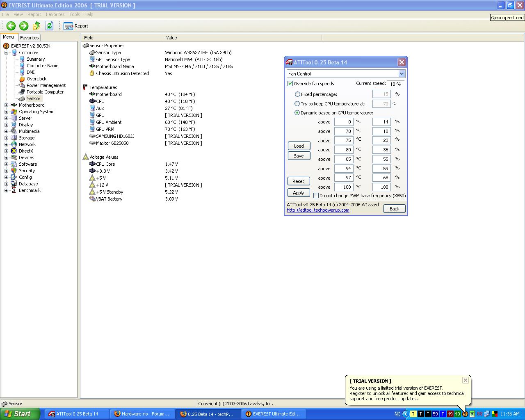Open the Favorites menu
The image size is (525, 420).
(55, 14)
